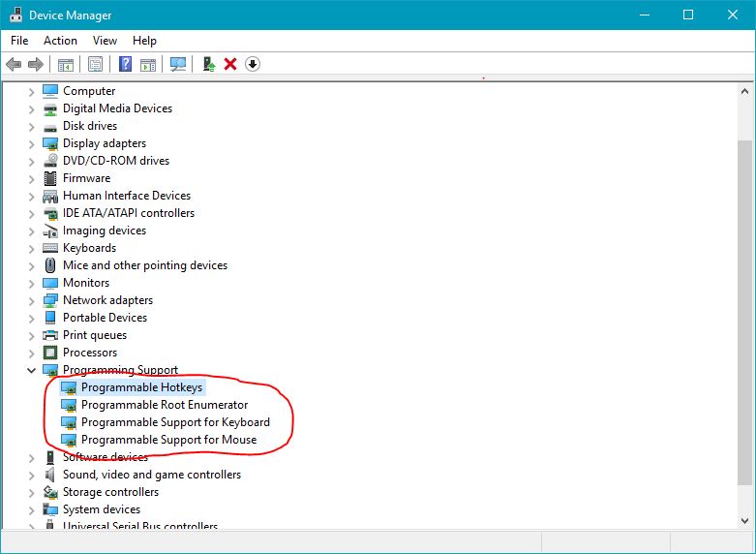The width and height of the screenshot is (756, 554).
Task: Click Scan for hardware changes monitor icon
Action: click(178, 64)
